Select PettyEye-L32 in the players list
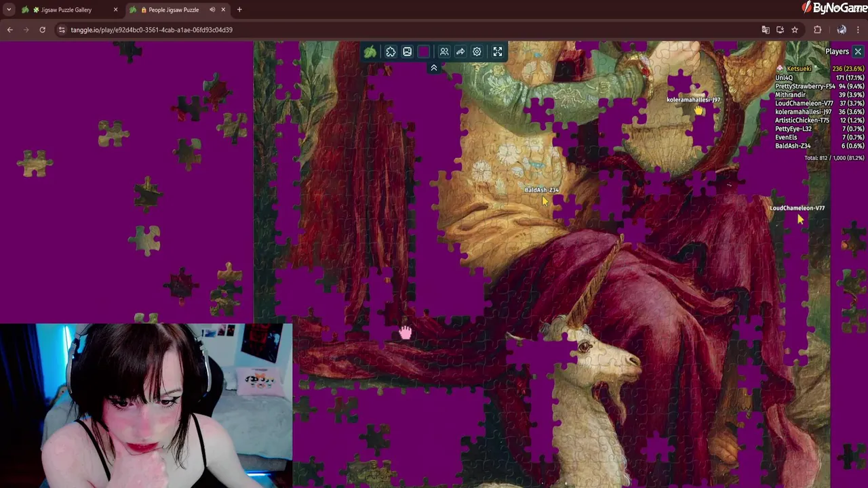The height and width of the screenshot is (488, 868). click(793, 129)
